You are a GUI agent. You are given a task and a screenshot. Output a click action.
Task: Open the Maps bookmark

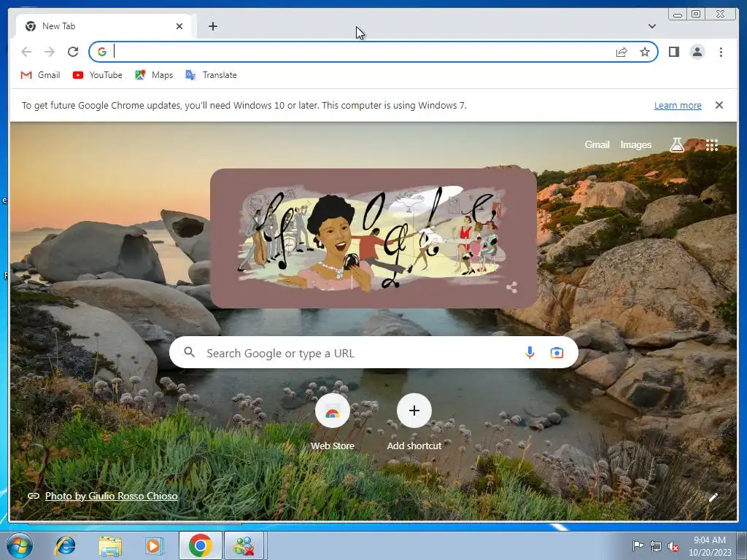(x=154, y=75)
